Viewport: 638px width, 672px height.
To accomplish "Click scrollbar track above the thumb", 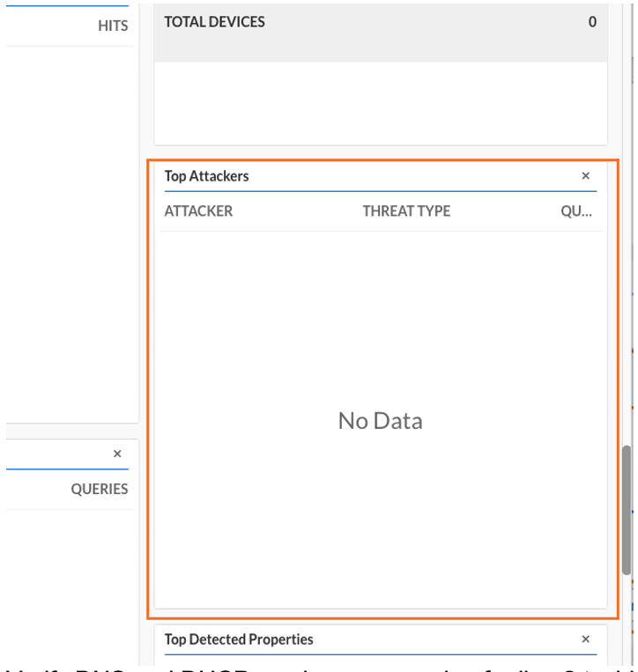I will (x=627, y=264).
